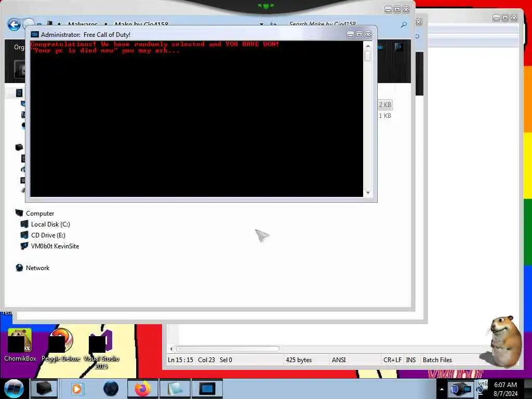Open the Visual Studio 2015 desktop shortcut
Viewport: 532px width, 399px height.
pos(101,349)
